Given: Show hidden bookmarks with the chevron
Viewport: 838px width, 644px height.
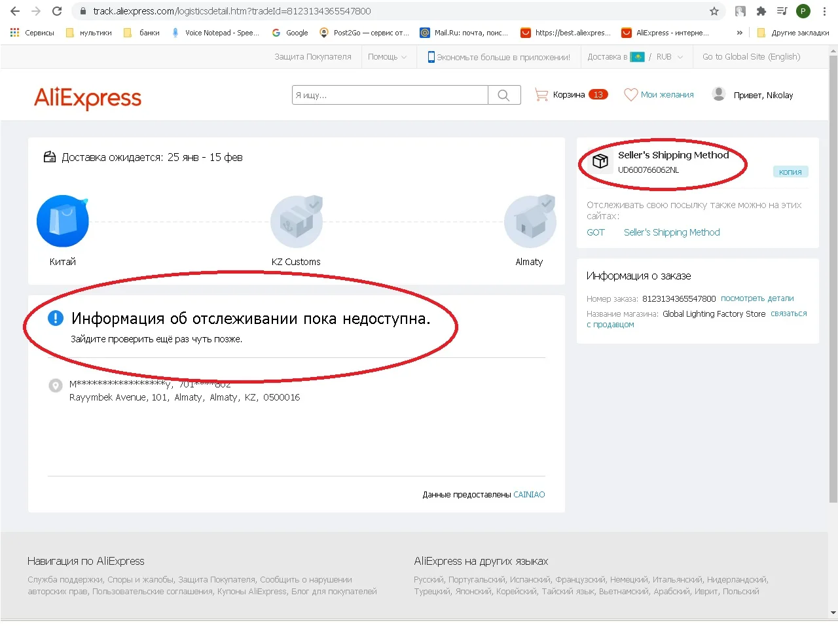Looking at the screenshot, I should coord(740,33).
